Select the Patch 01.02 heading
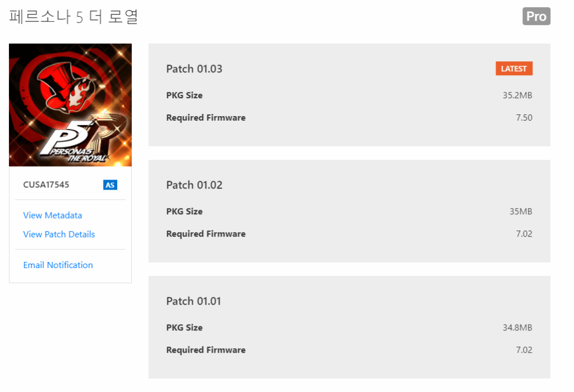574x392 pixels. [194, 185]
